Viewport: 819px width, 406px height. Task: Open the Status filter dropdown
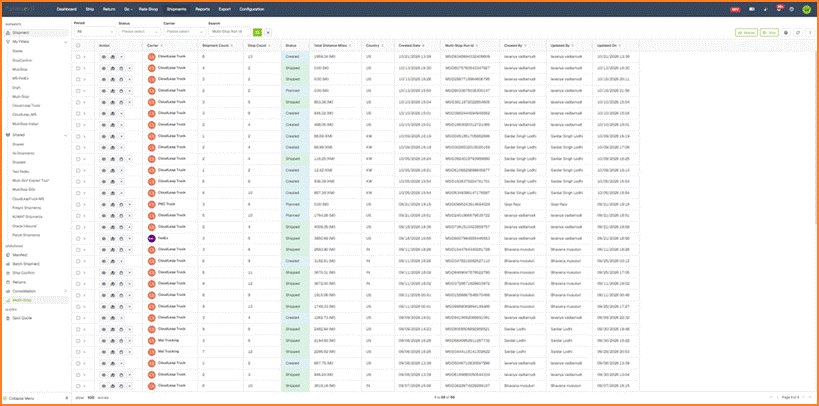[138, 32]
